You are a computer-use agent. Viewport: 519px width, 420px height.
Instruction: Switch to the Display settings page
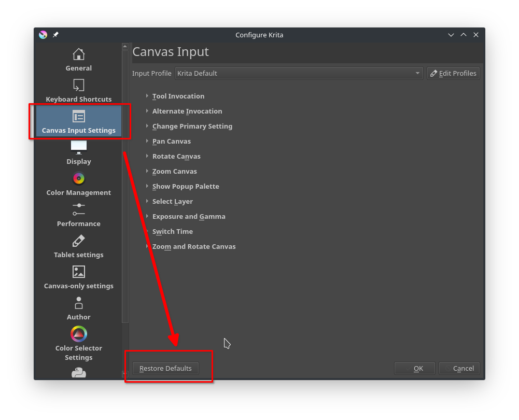[x=78, y=152]
